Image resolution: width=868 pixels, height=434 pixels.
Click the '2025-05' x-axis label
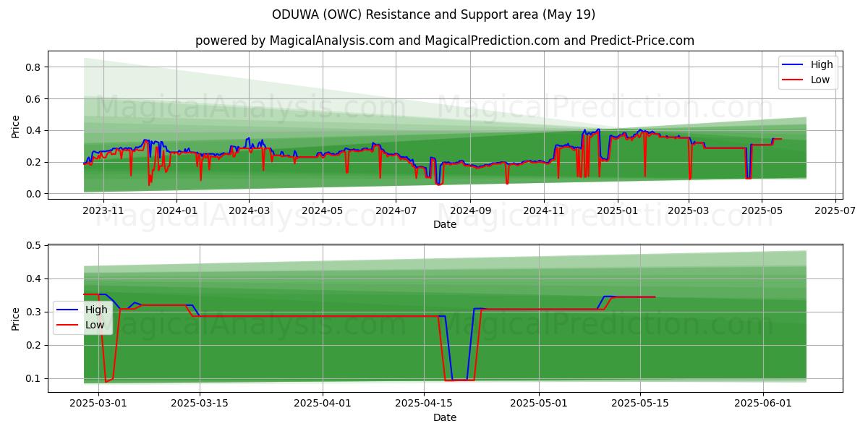(x=761, y=210)
